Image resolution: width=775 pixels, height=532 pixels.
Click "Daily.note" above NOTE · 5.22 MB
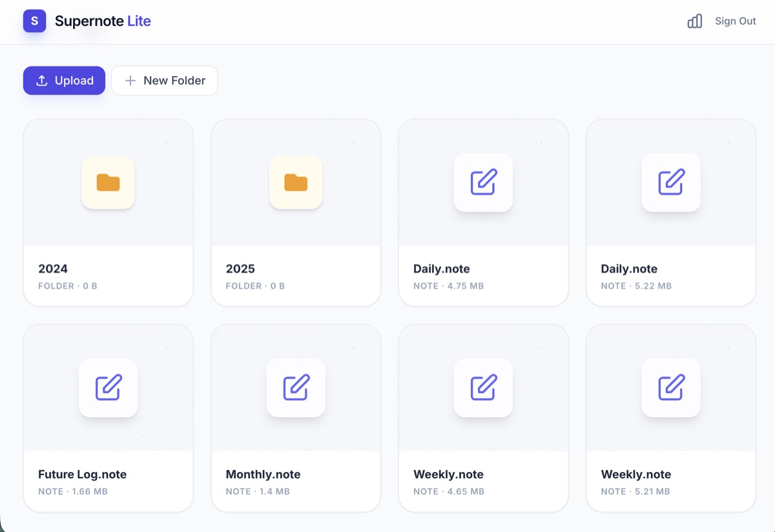tap(629, 269)
